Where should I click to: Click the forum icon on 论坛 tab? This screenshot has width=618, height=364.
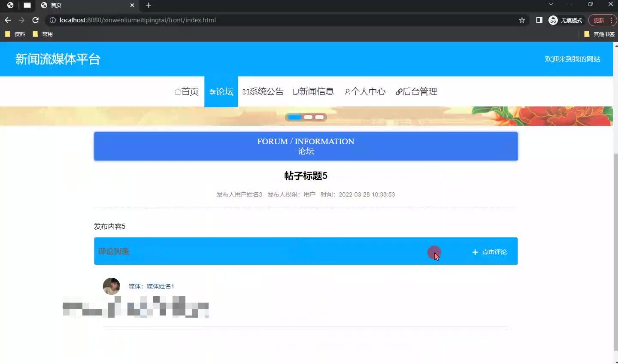coord(212,91)
